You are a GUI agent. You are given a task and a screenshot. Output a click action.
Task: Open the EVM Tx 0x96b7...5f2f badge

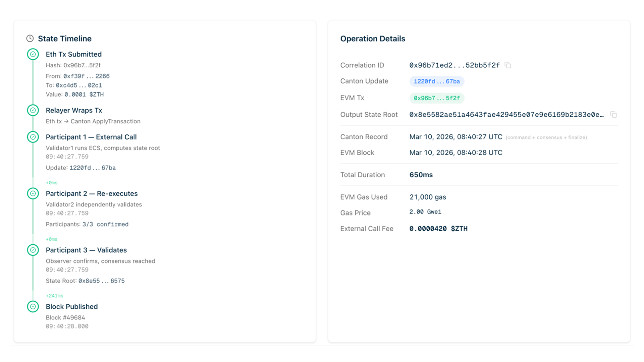coord(436,98)
